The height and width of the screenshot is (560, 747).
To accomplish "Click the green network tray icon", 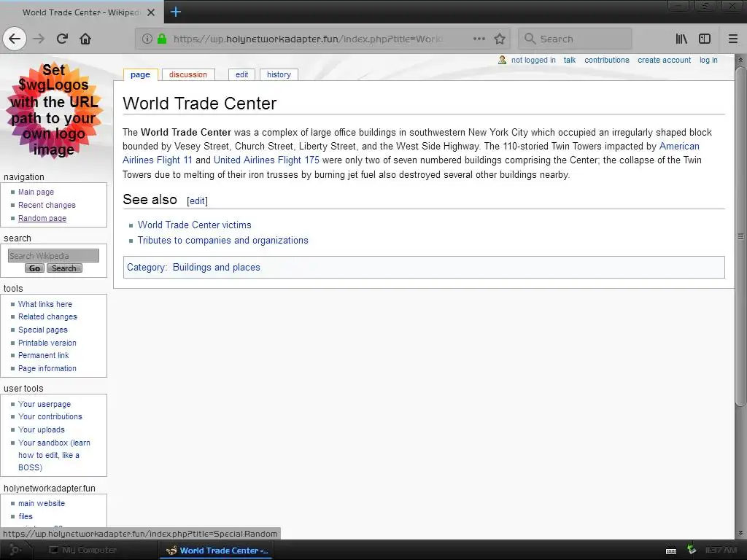I will tap(692, 550).
